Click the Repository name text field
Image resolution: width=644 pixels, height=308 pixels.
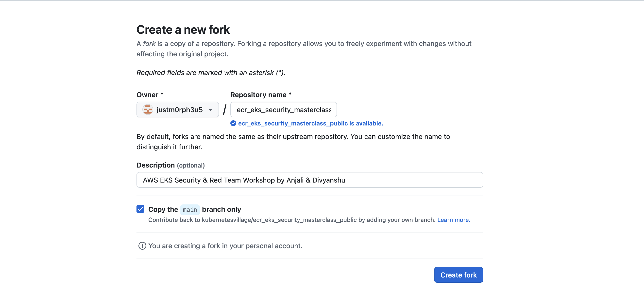pyautogui.click(x=283, y=109)
